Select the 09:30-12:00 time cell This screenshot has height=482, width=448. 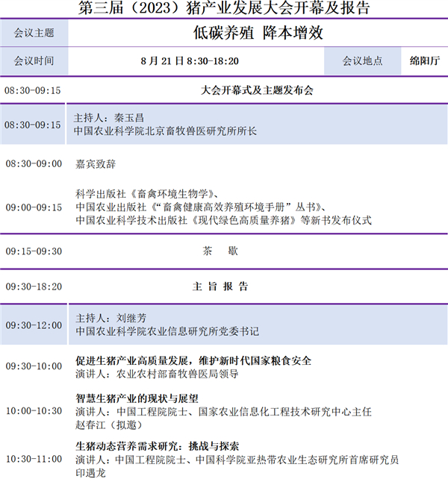(34, 325)
